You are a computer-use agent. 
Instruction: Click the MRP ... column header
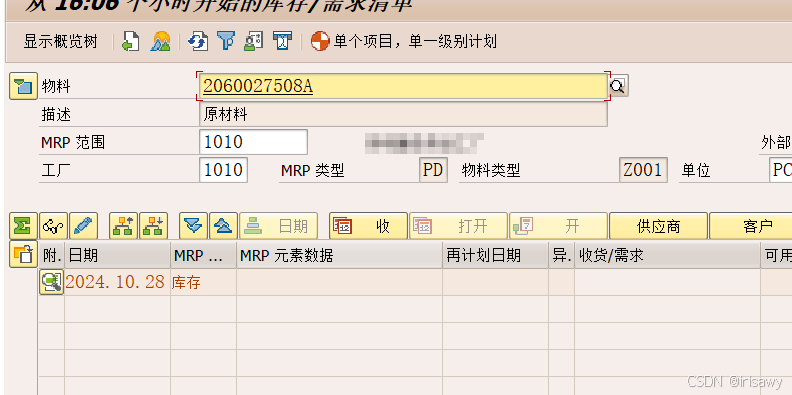pyautogui.click(x=204, y=255)
